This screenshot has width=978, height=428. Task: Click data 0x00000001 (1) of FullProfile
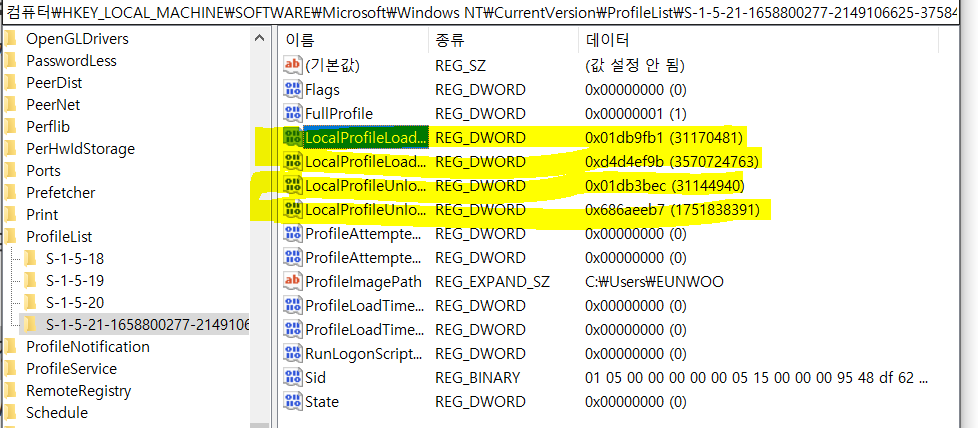click(636, 114)
